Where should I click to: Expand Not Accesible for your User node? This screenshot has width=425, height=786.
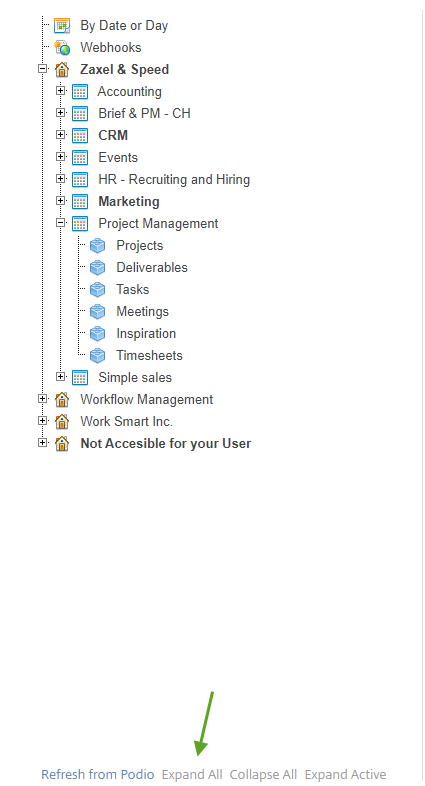click(43, 443)
